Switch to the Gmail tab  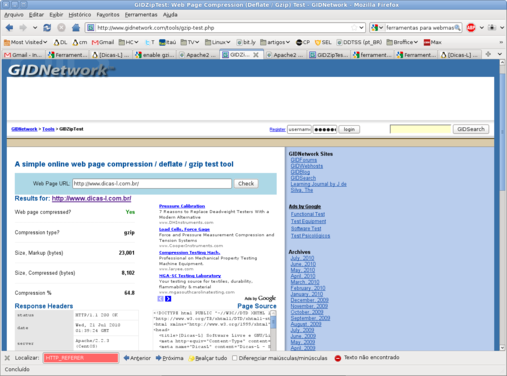click(23, 55)
